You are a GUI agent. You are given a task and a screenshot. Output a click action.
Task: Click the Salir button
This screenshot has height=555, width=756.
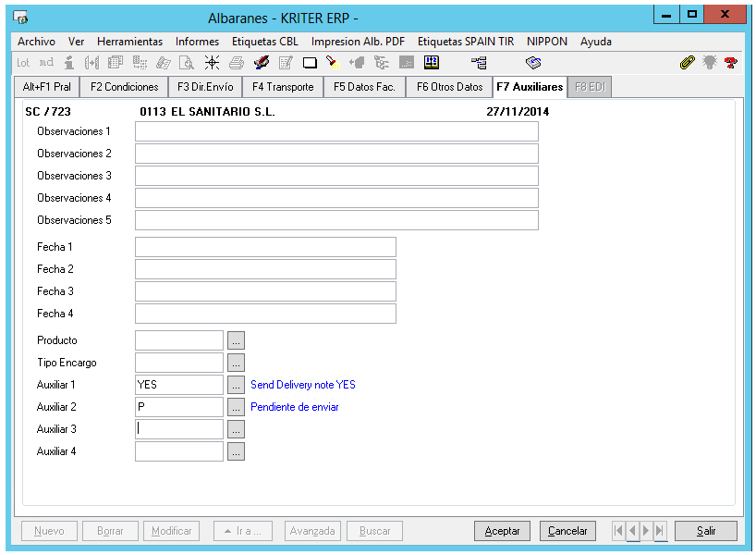[706, 531]
